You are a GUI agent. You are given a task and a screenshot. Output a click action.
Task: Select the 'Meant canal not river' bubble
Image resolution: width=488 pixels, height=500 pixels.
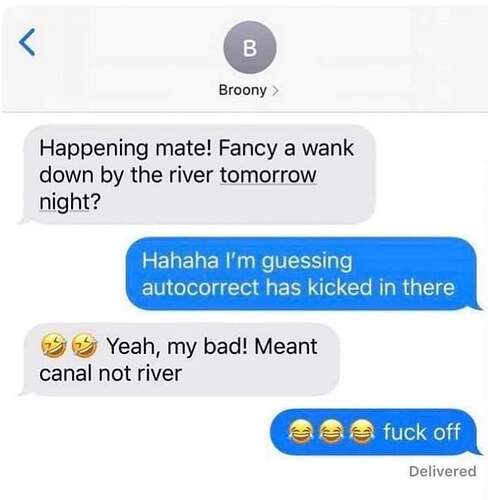(x=179, y=360)
